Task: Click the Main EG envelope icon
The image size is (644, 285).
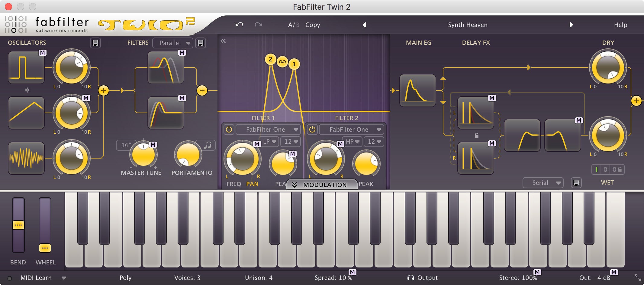Action: pyautogui.click(x=417, y=90)
